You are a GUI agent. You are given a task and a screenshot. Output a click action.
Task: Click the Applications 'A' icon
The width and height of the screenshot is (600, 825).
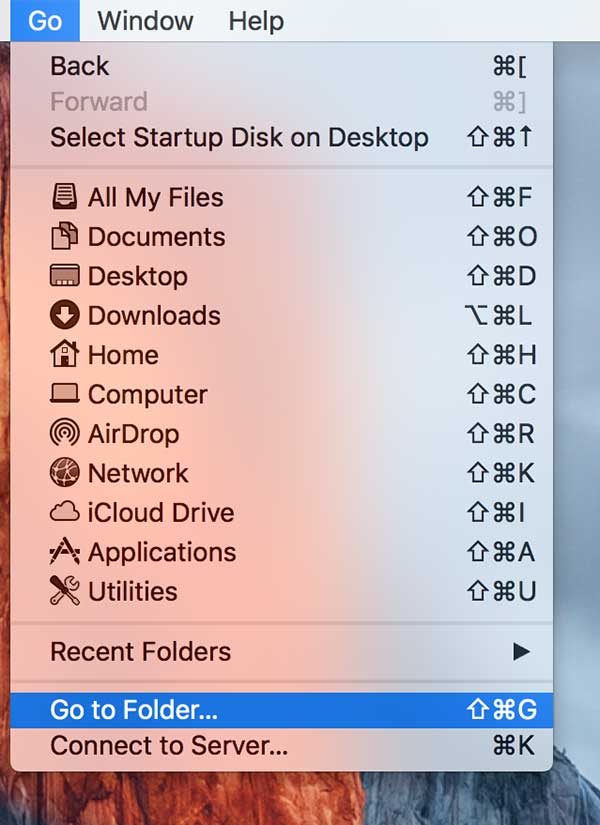click(x=63, y=552)
